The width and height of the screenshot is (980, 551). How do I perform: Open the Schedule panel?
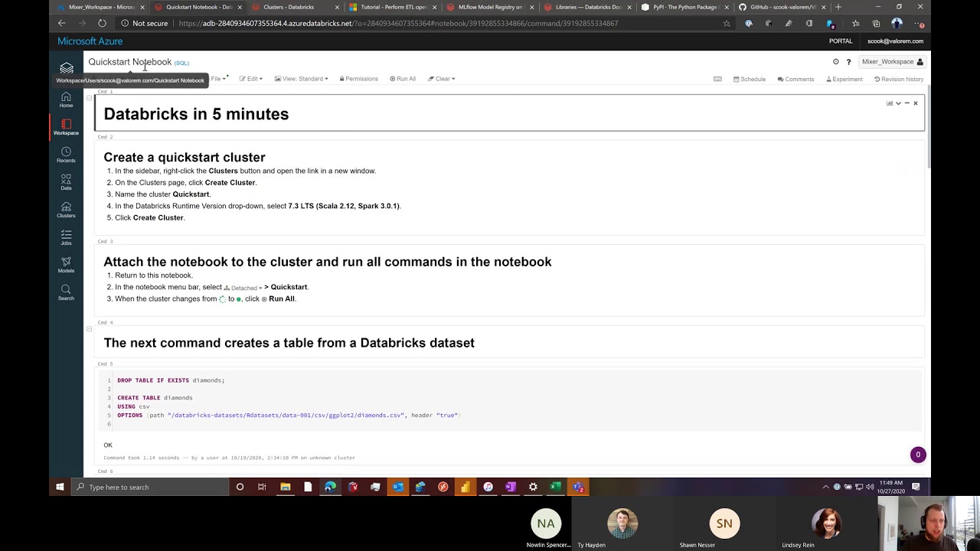[x=750, y=79]
